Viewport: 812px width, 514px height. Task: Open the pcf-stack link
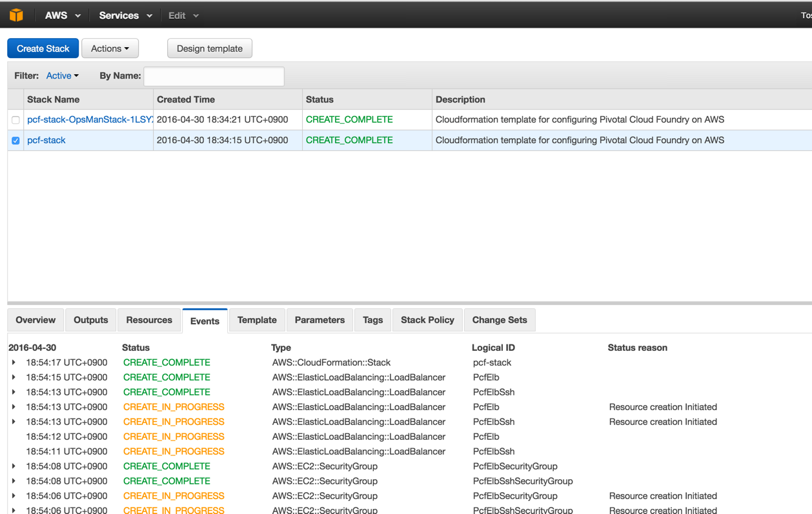46,140
